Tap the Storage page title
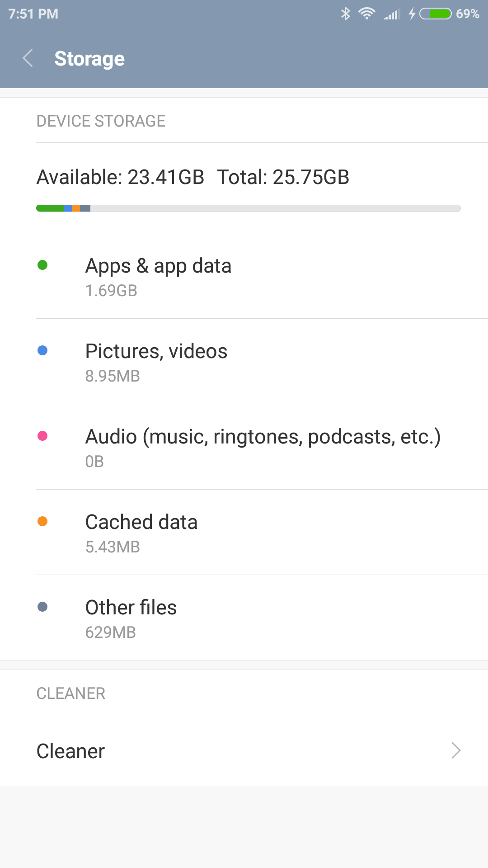488x868 pixels. coord(89,59)
